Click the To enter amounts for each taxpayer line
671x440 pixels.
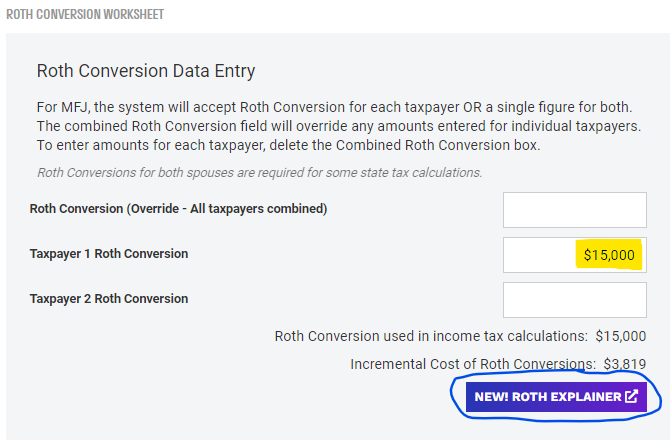(287, 145)
